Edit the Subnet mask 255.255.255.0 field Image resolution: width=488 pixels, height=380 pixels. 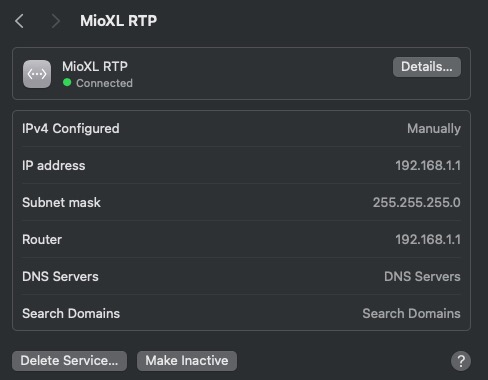pos(417,203)
